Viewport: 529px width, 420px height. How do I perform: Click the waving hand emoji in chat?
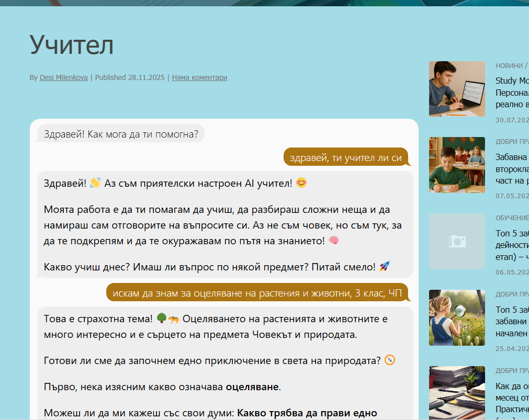coord(95,183)
